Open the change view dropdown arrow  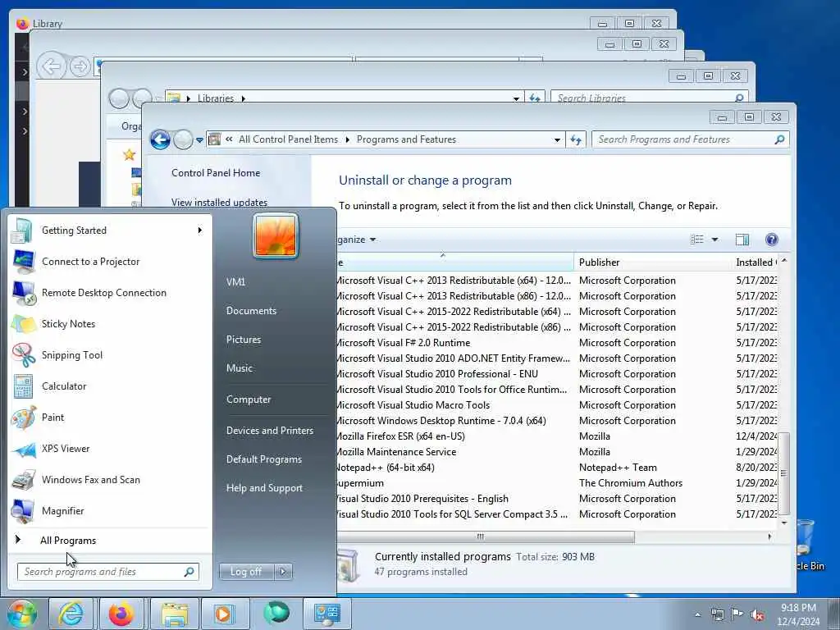(x=714, y=240)
